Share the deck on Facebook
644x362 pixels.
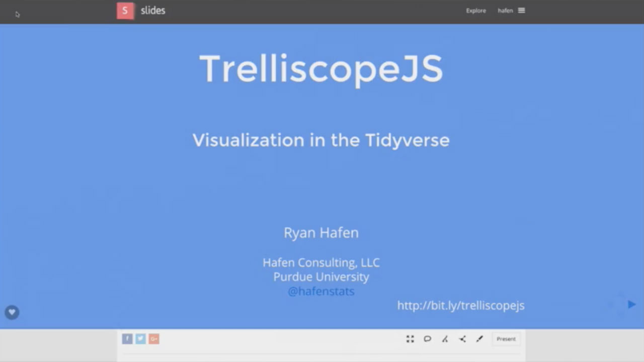point(127,339)
